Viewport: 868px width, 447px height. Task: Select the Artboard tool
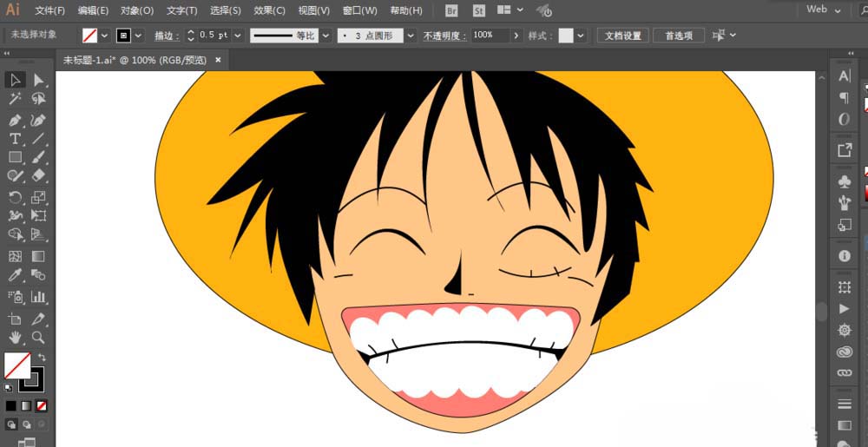tap(16, 319)
